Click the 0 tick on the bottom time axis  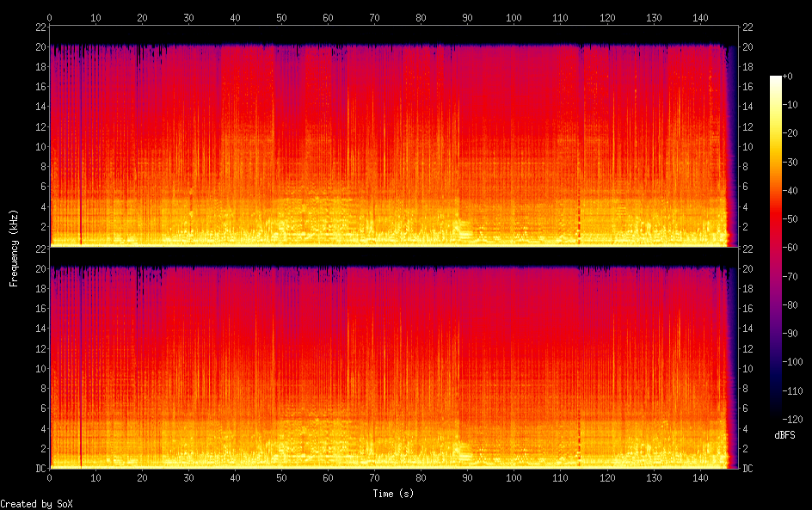(x=50, y=478)
